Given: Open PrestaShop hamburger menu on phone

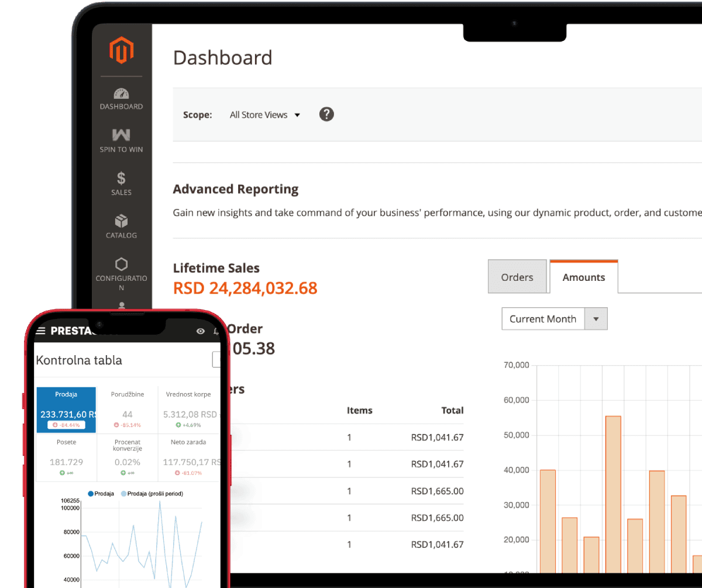Looking at the screenshot, I should [x=41, y=331].
